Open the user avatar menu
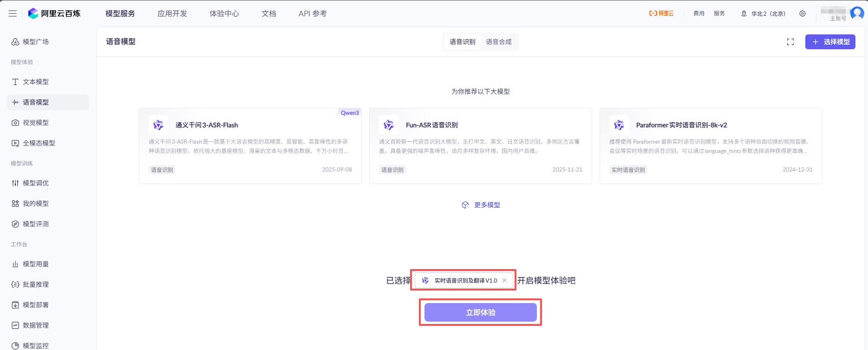This screenshot has width=868, height=350. pyautogui.click(x=857, y=13)
